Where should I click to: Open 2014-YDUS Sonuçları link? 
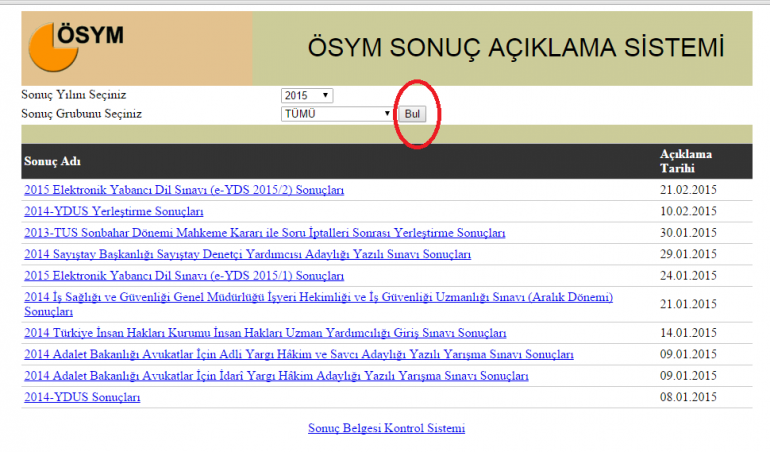(x=82, y=397)
